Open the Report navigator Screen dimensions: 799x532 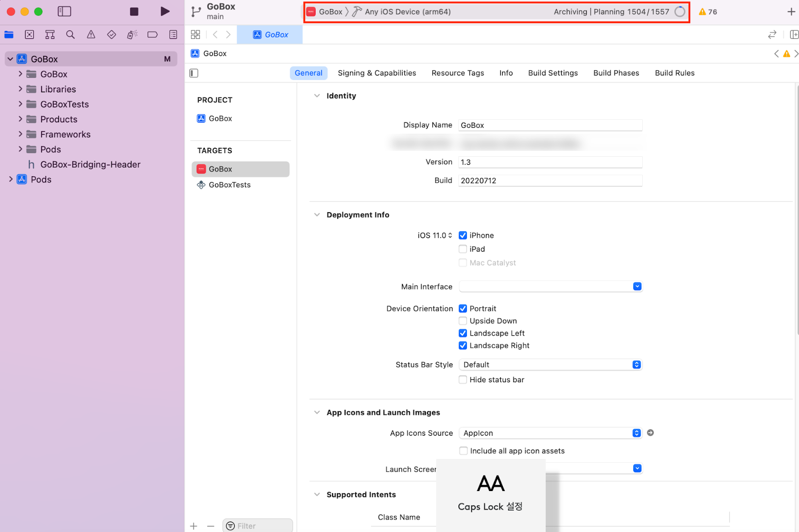pyautogui.click(x=173, y=34)
